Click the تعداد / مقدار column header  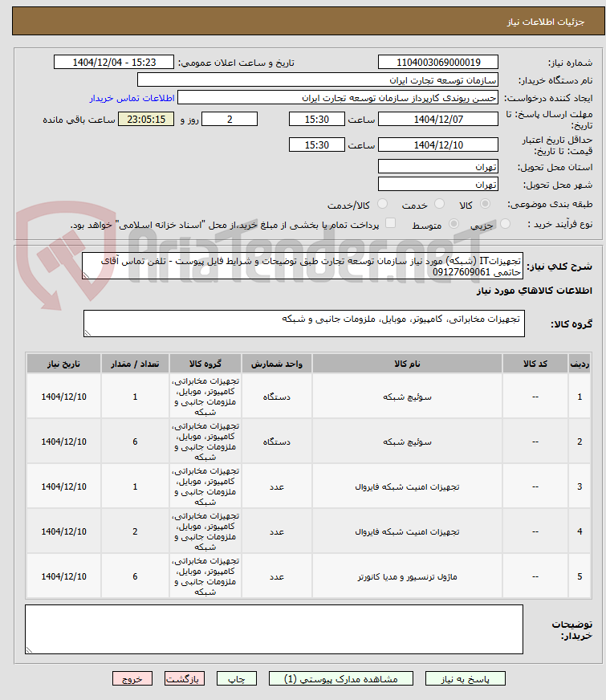135,364
